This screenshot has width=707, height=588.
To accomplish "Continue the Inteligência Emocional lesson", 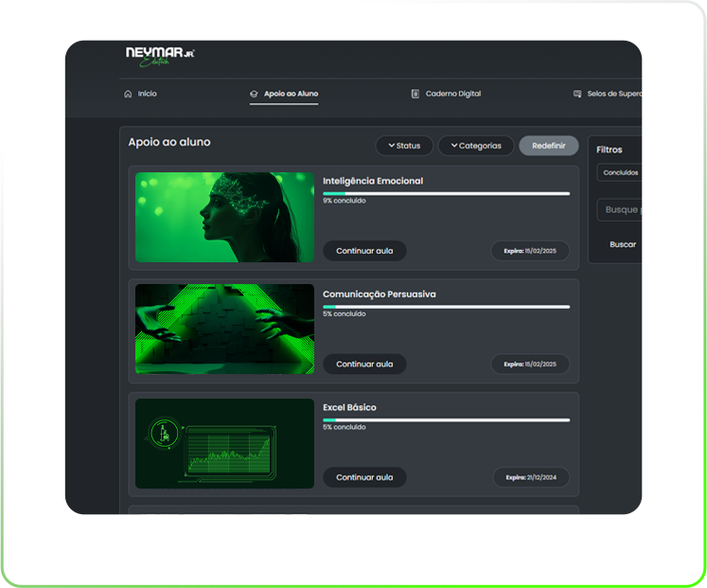I will click(364, 251).
